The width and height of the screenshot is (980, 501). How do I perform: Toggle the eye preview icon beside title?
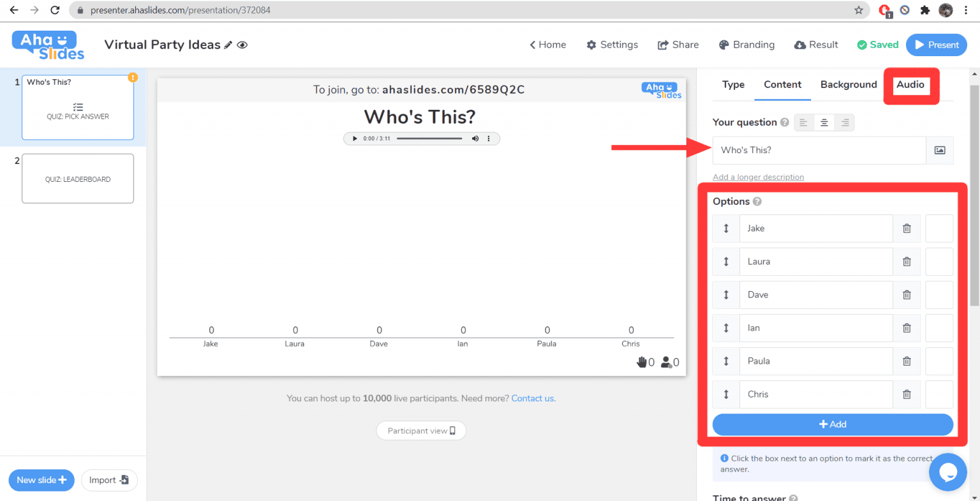tap(242, 45)
